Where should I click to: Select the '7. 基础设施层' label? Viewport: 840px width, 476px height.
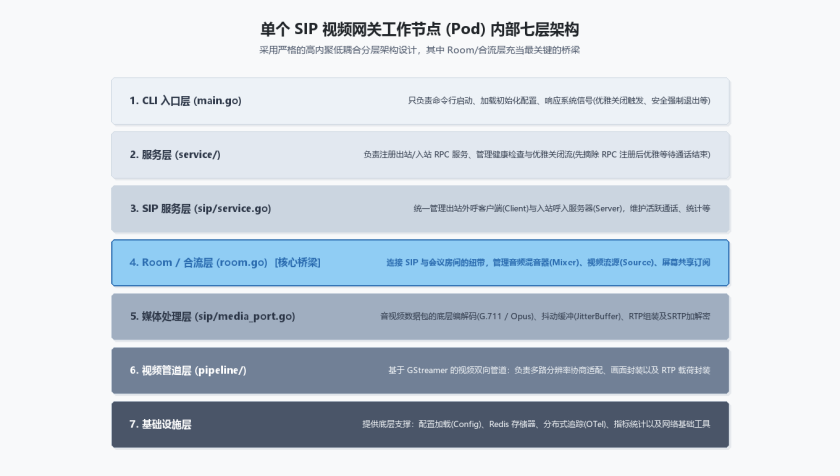(160, 425)
